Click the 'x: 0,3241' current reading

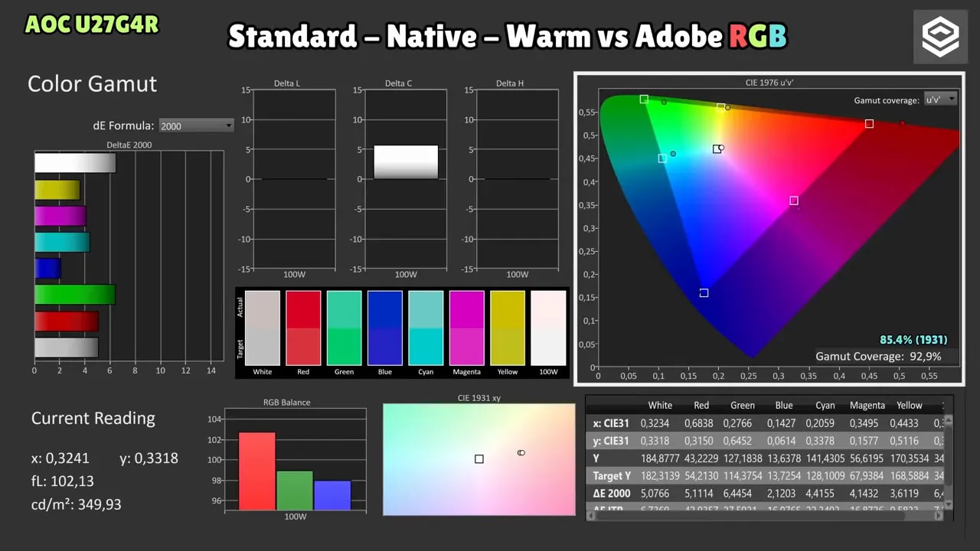pos(60,458)
